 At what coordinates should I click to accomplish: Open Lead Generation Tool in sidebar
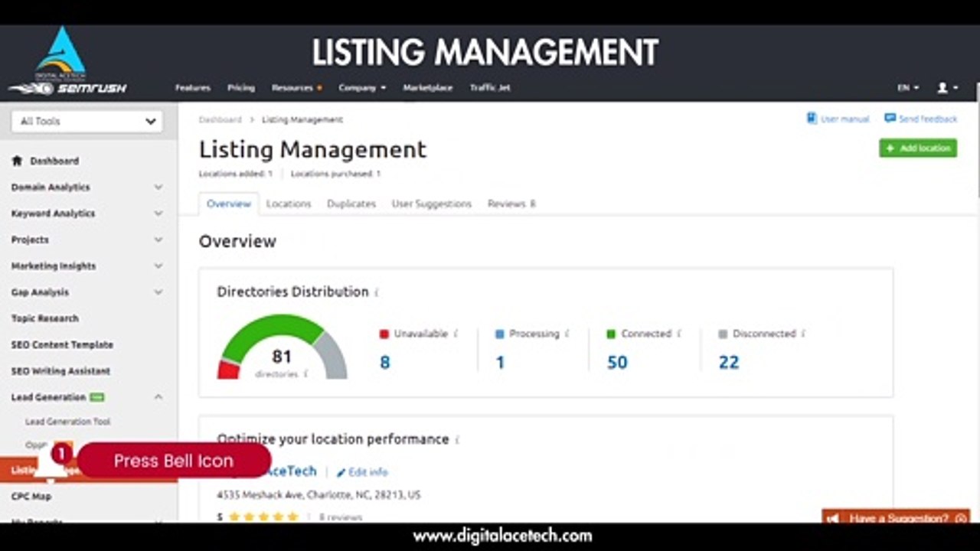(x=68, y=422)
